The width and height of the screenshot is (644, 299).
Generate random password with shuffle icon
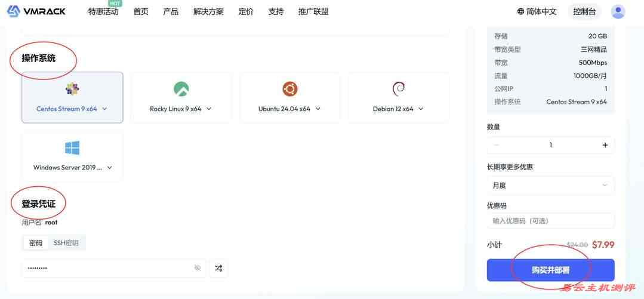pyautogui.click(x=218, y=268)
